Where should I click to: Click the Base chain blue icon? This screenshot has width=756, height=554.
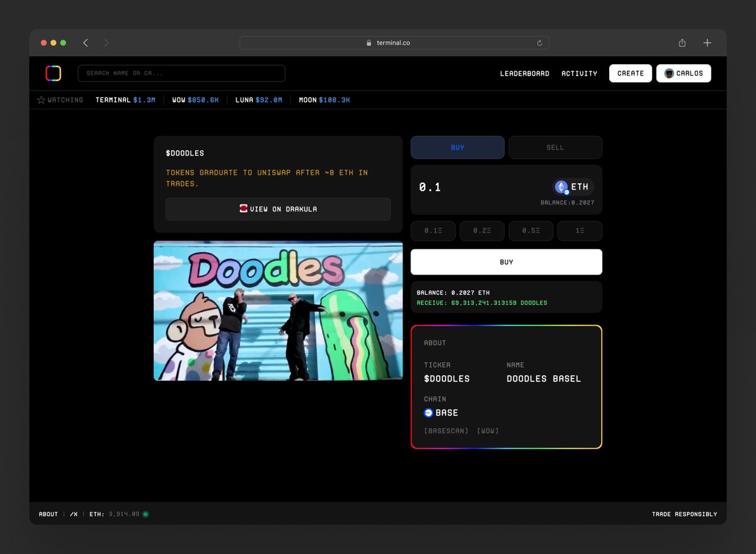(428, 413)
